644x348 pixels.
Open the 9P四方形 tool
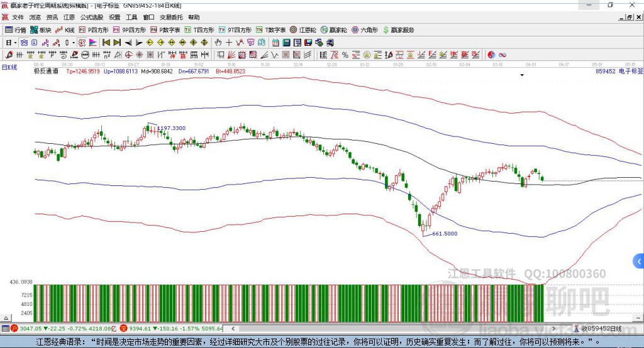point(130,30)
